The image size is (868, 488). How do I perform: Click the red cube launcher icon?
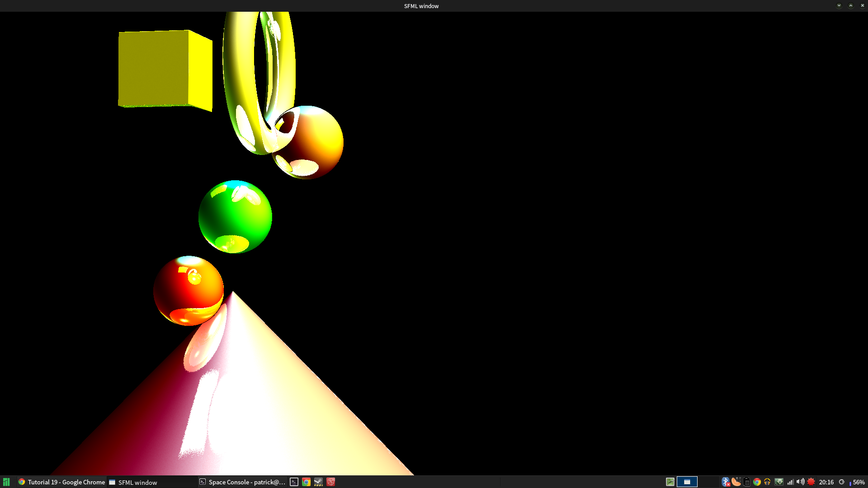click(331, 482)
